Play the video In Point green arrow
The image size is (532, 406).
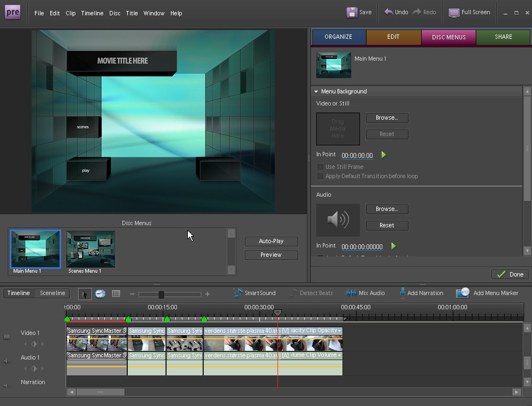click(383, 155)
